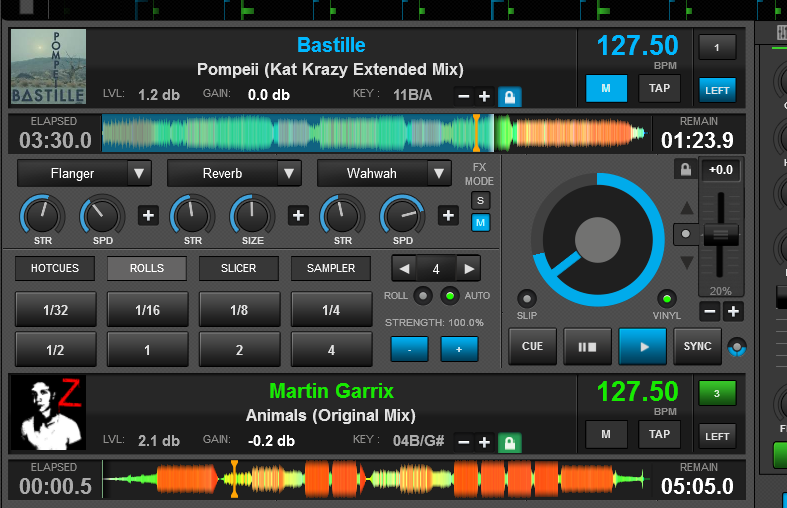Image resolution: width=787 pixels, height=508 pixels.
Task: Raise key with plus on Martin Garrix deck
Action: point(484,443)
